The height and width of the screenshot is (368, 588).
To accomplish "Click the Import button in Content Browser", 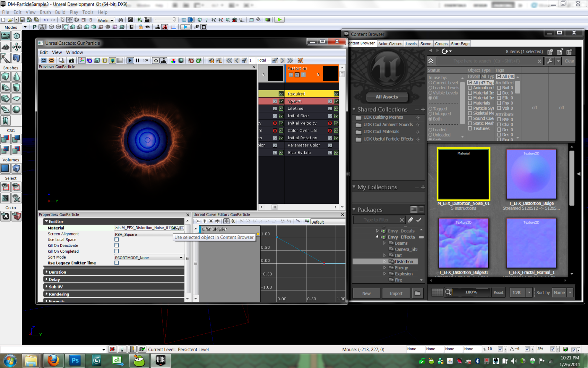I will pyautogui.click(x=396, y=293).
